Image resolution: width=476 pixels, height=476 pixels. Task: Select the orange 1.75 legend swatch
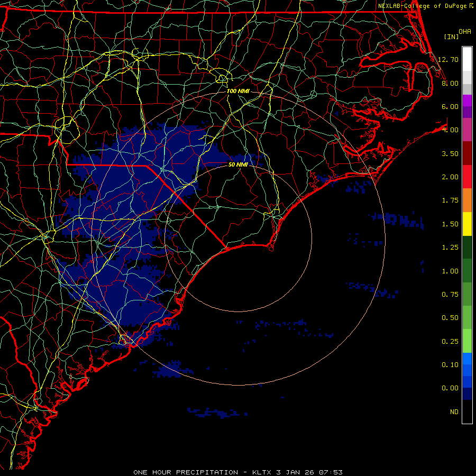tap(467, 200)
